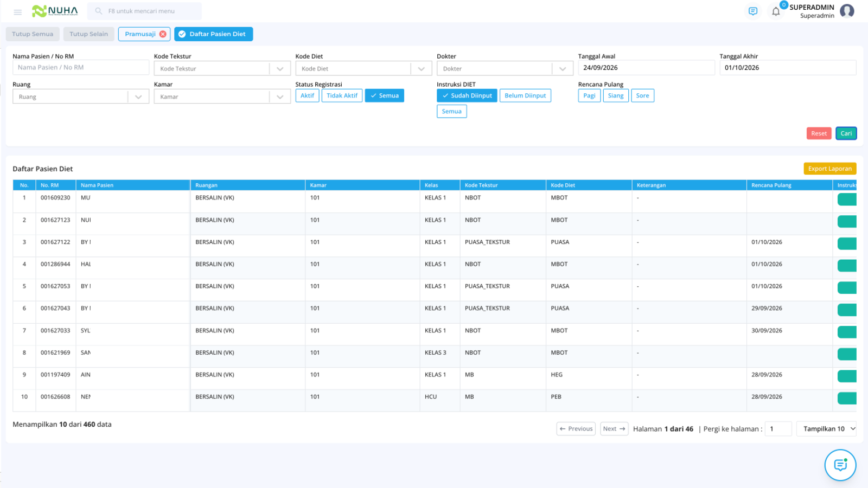Open the messages icon in header

point(753,11)
